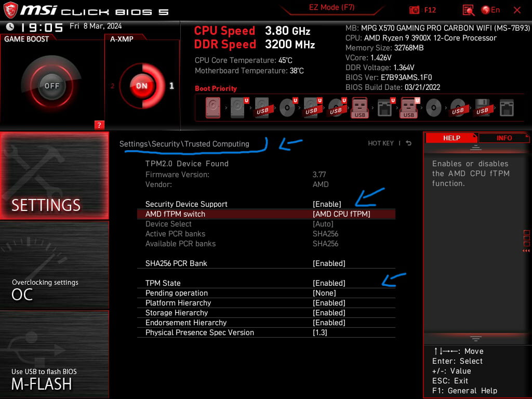
Task: Change Storage Hierarchy setting
Action: pyautogui.click(x=266, y=312)
